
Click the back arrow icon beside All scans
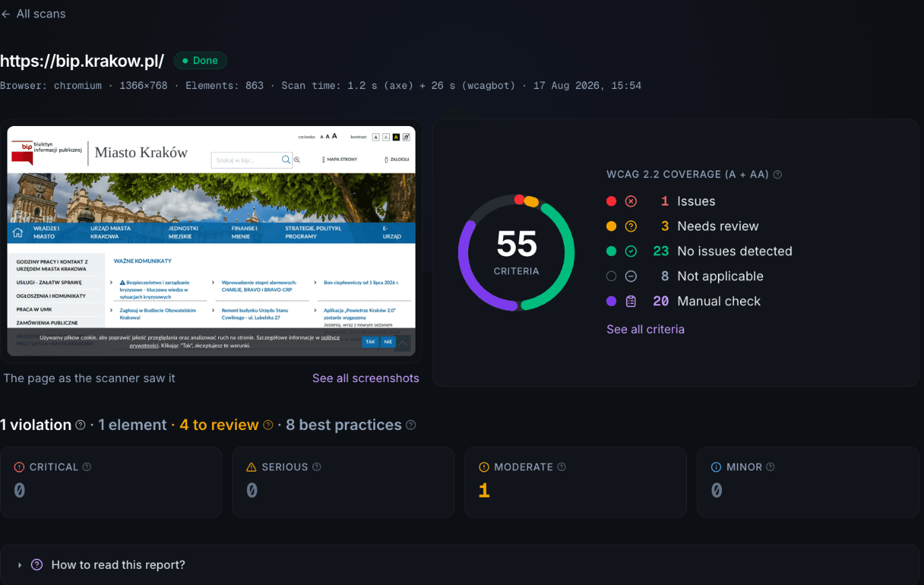pos(6,14)
